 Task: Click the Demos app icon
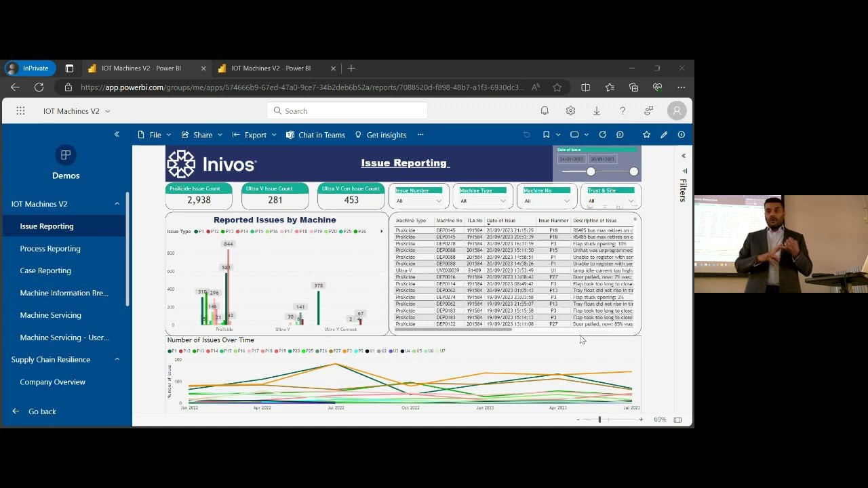(x=66, y=155)
